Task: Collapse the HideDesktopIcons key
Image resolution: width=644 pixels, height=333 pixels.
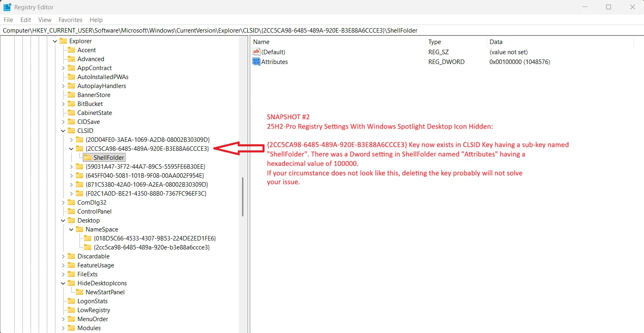Action: 63,283
